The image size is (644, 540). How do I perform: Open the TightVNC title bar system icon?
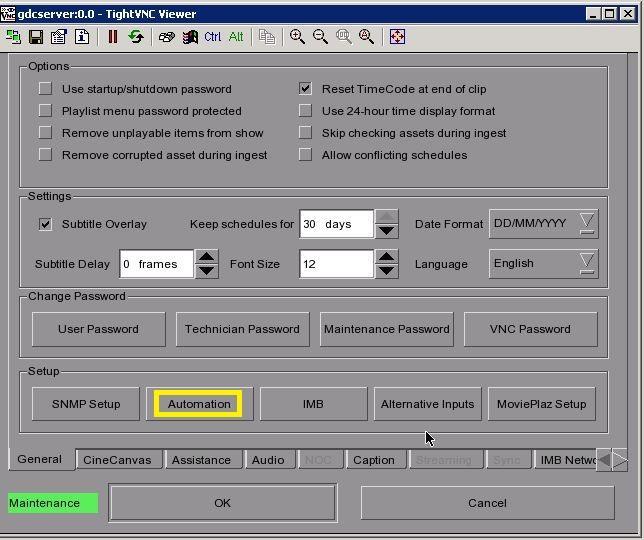[8, 14]
